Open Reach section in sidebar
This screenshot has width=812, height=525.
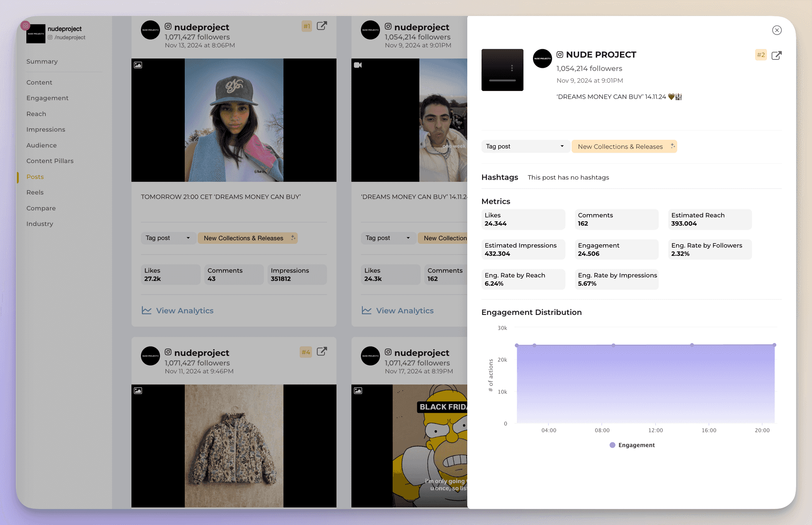pos(36,114)
